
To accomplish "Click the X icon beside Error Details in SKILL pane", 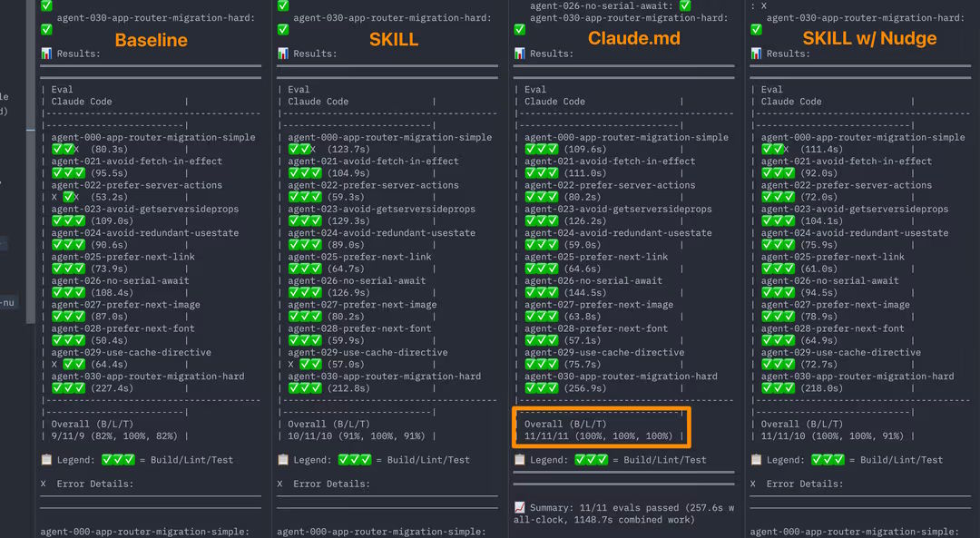I will click(x=280, y=484).
